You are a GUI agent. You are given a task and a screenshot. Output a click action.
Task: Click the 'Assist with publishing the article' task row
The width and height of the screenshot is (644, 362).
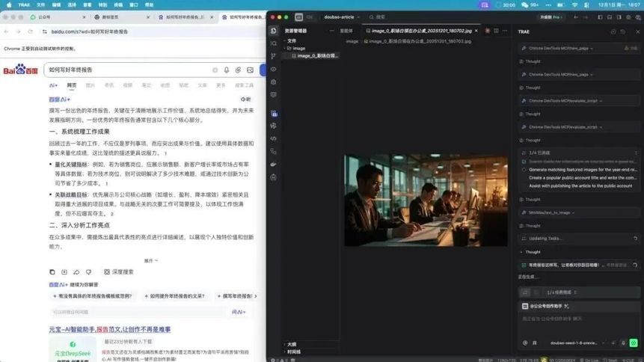[x=579, y=186]
